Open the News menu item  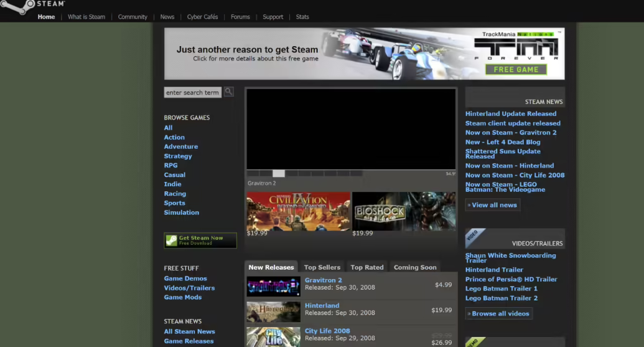pyautogui.click(x=167, y=17)
